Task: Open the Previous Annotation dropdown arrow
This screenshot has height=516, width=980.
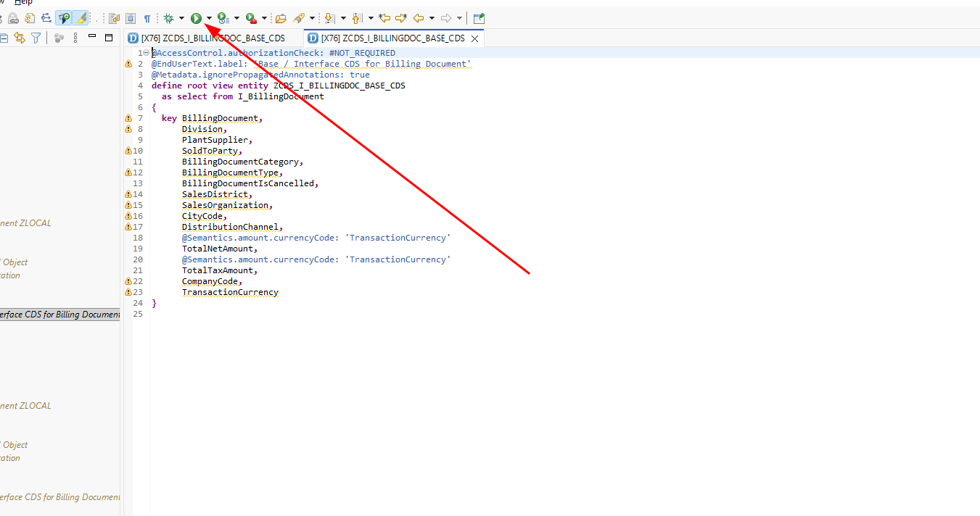Action: 371,18
